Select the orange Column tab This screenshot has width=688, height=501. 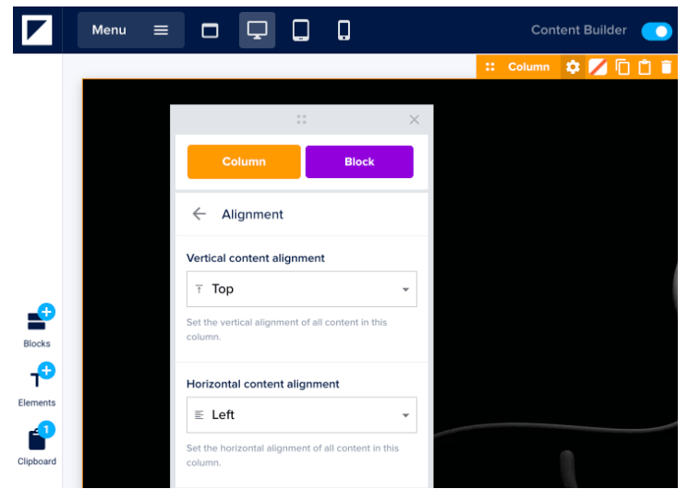click(244, 162)
